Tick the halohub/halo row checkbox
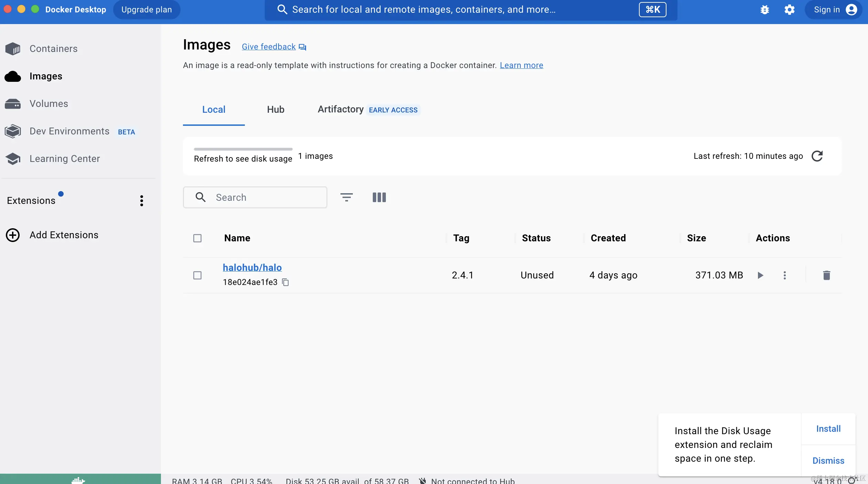The image size is (868, 484). pyautogui.click(x=197, y=275)
